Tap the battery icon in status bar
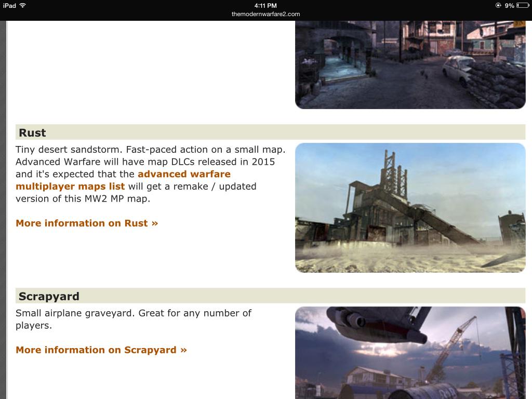Screen dimensions: 532x399 (523, 5)
